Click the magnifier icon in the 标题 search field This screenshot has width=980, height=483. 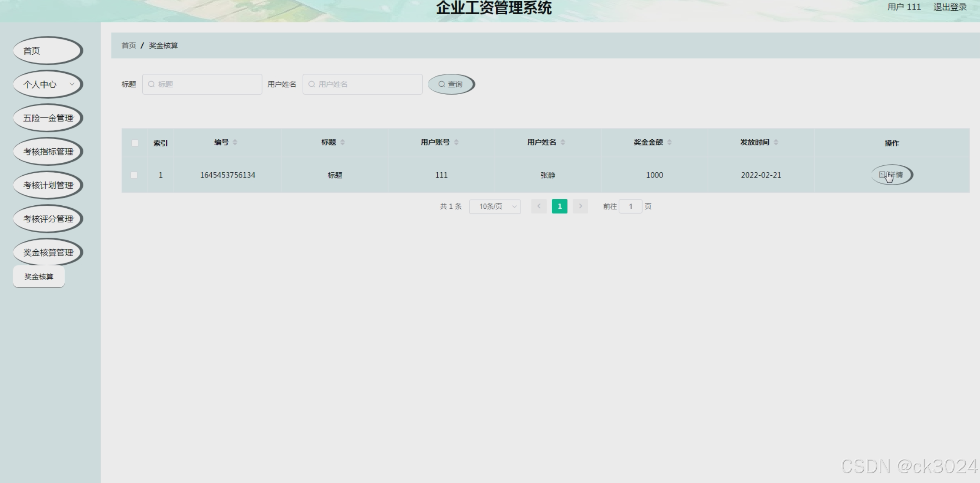(151, 84)
